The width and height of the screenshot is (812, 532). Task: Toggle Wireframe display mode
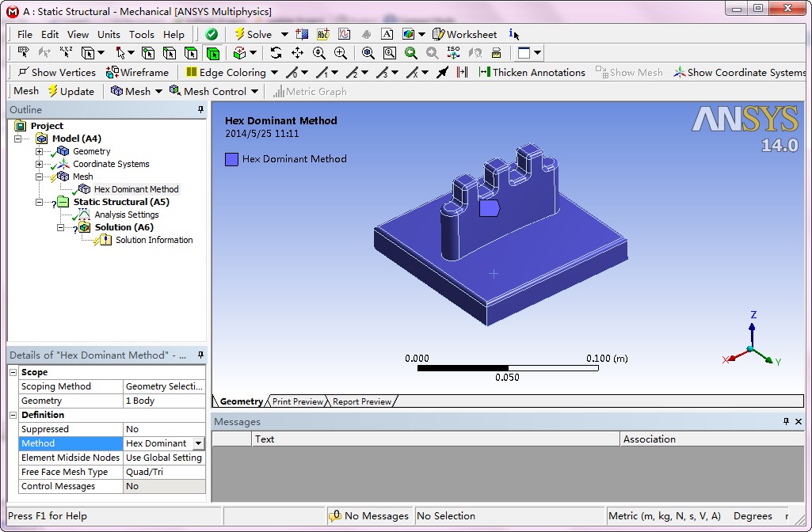pyautogui.click(x=139, y=71)
